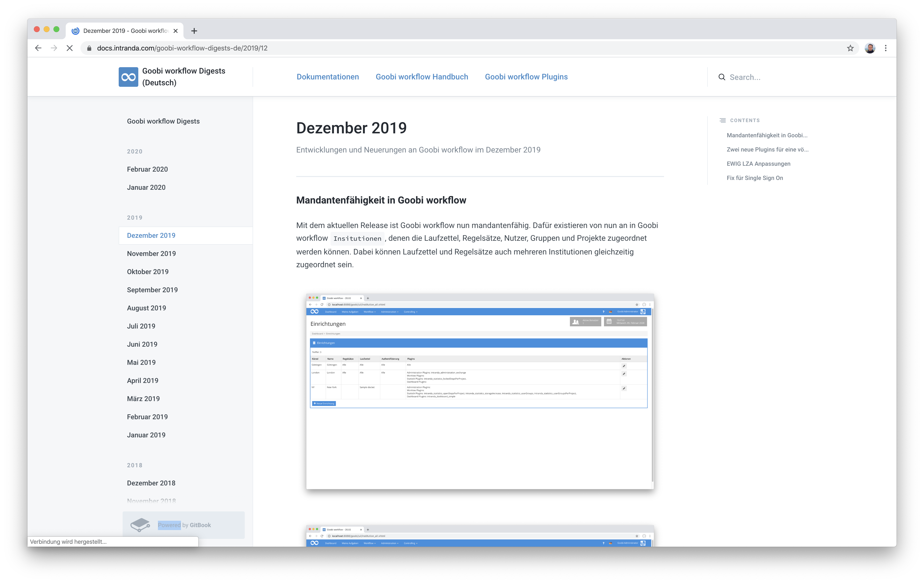
Task: Open the Juni 2019 digest
Action: point(142,344)
